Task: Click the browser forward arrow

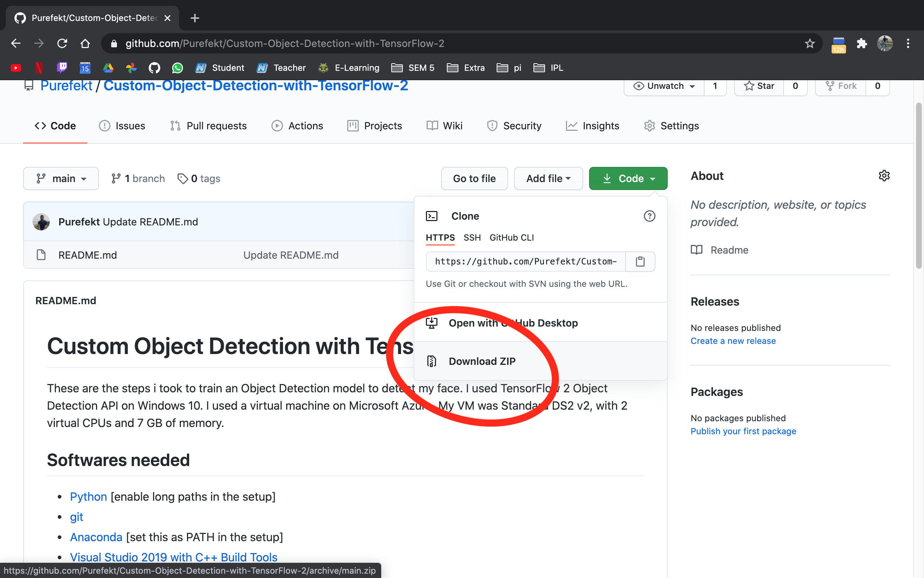Action: pyautogui.click(x=39, y=43)
